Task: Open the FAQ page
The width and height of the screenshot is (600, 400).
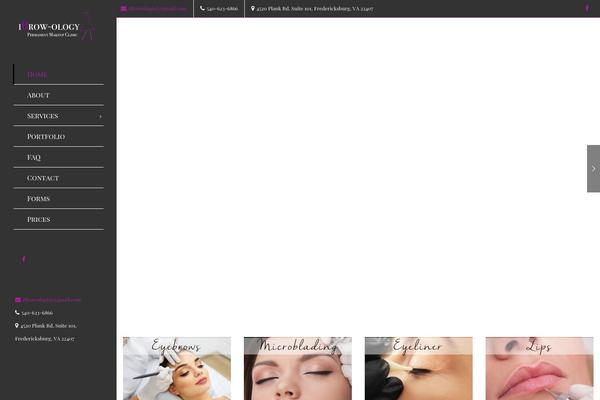Action: point(59,157)
